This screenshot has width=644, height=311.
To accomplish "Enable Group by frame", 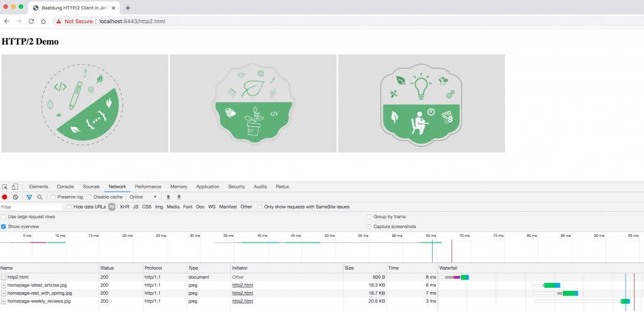I will [369, 217].
